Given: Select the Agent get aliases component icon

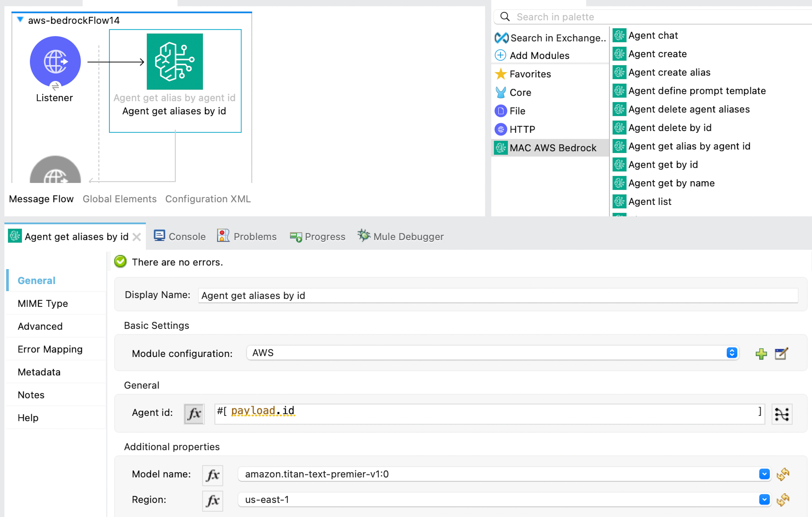Looking at the screenshot, I should click(175, 61).
